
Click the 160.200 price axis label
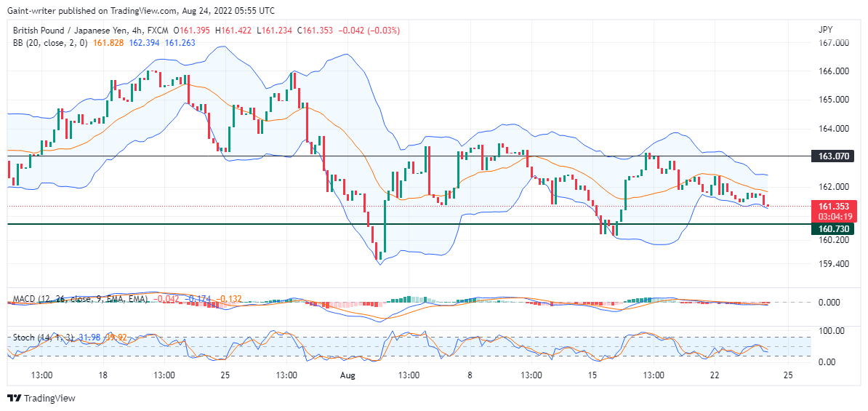coord(834,240)
